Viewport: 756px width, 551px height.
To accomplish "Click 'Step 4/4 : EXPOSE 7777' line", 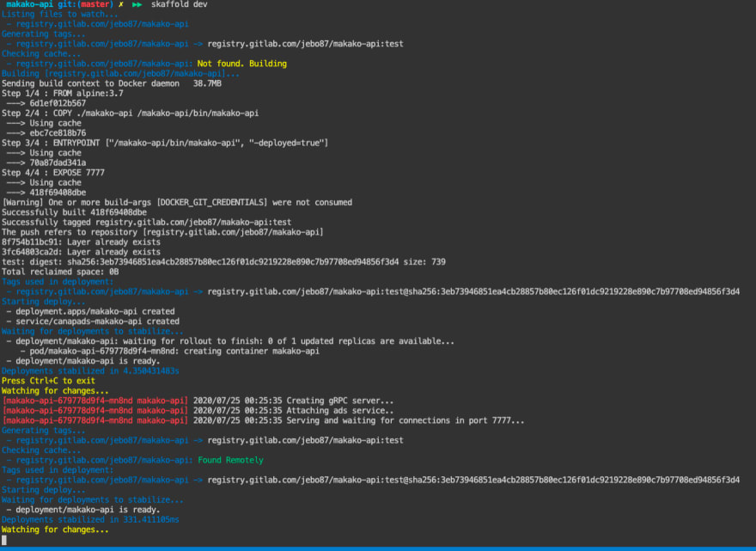I will pyautogui.click(x=53, y=173).
